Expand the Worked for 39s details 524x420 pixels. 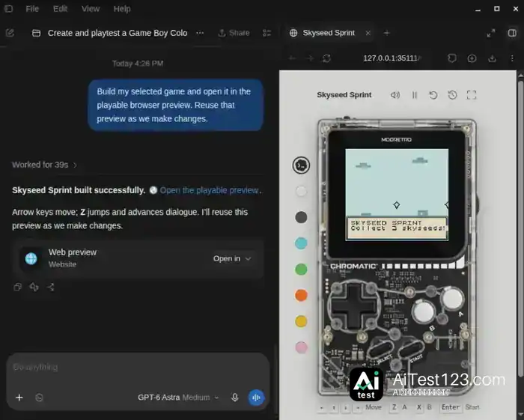tap(44, 165)
